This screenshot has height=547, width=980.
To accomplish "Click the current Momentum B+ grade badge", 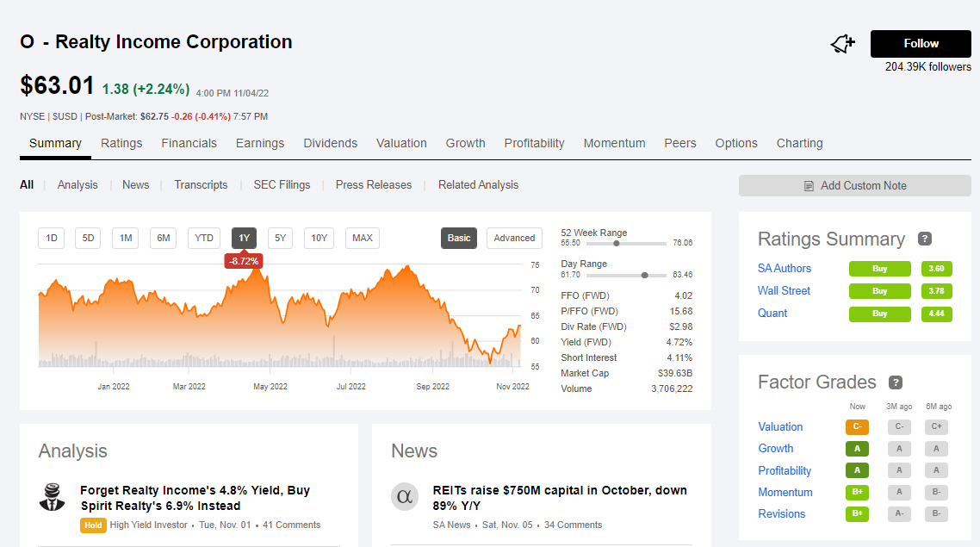I will pyautogui.click(x=857, y=493).
